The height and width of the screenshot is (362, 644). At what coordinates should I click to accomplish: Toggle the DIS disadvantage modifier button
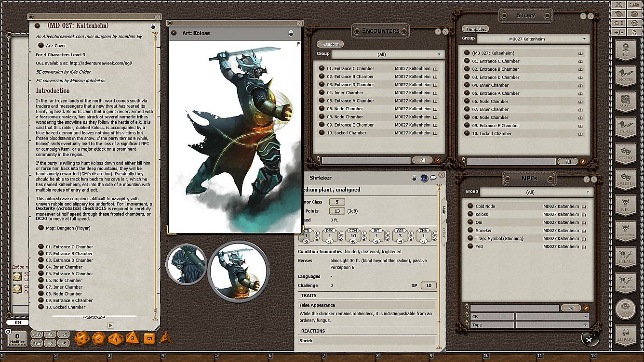[37, 343]
